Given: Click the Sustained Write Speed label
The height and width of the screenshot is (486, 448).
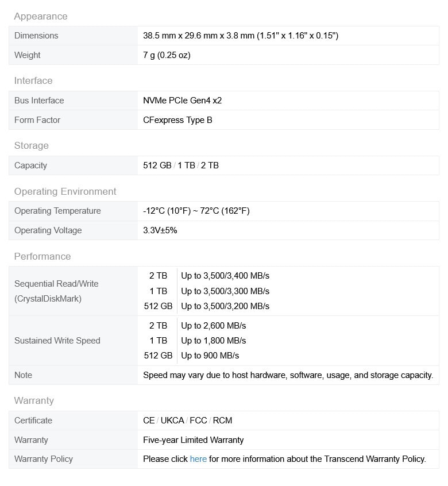Looking at the screenshot, I should coord(57,341).
